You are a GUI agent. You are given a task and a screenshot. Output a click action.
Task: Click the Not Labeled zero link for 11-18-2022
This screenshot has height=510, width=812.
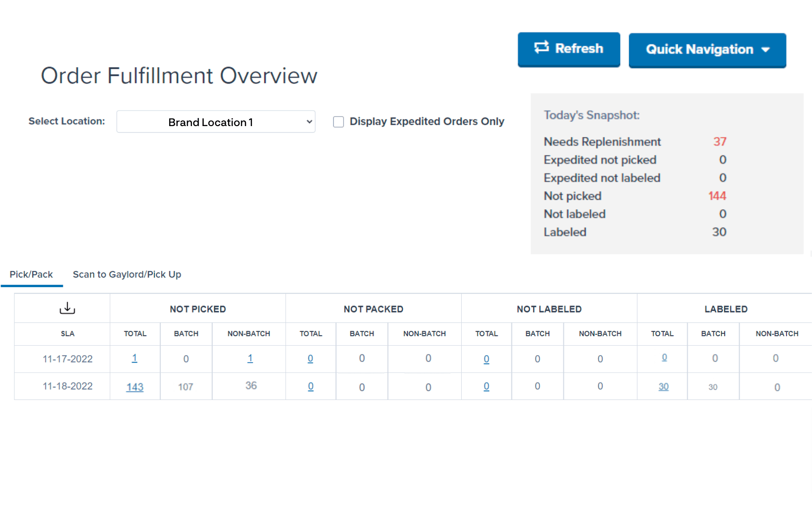click(486, 386)
